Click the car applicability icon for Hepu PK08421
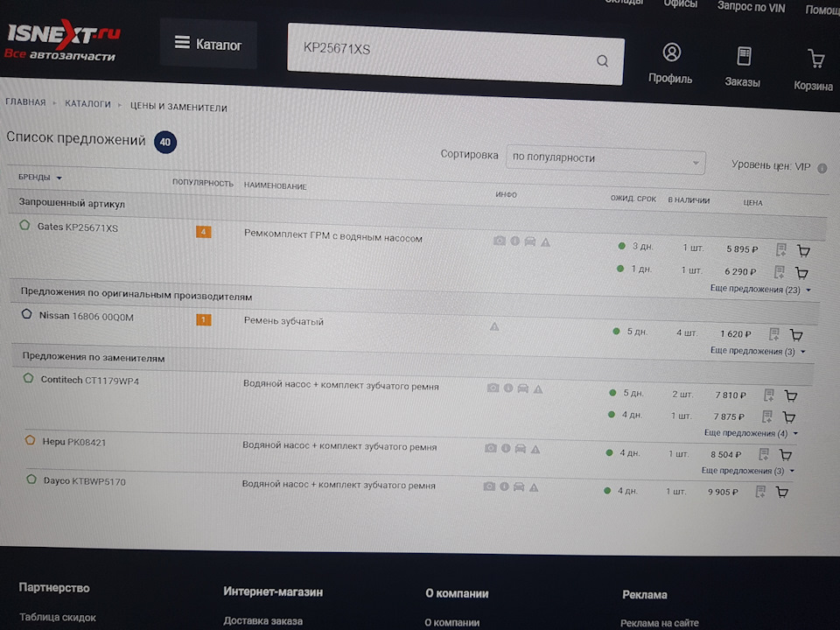Screen dimensions: 840x630 (x=520, y=448)
